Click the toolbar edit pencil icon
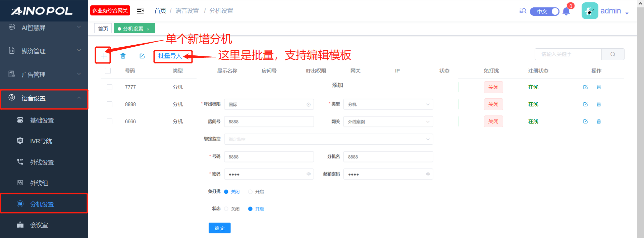This screenshot has height=238, width=644. [x=142, y=56]
